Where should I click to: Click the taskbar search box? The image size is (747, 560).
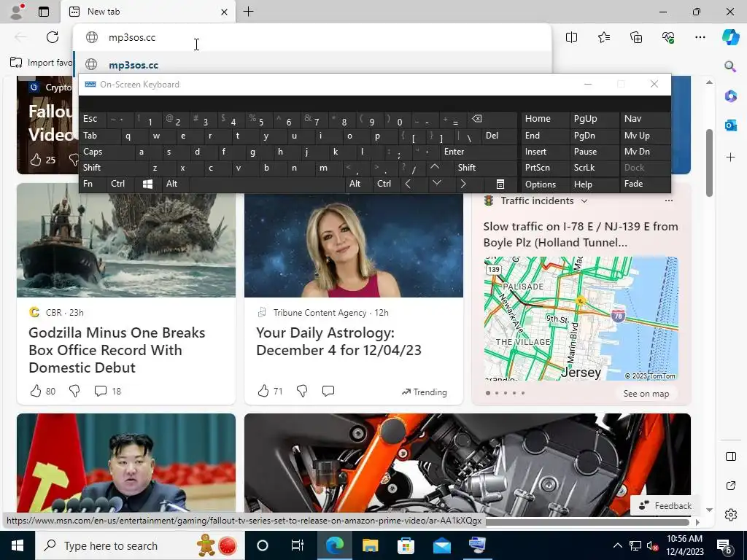(x=139, y=545)
